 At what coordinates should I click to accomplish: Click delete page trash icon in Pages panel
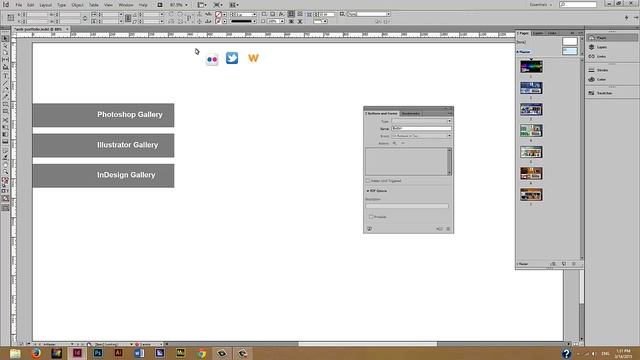pos(573,264)
